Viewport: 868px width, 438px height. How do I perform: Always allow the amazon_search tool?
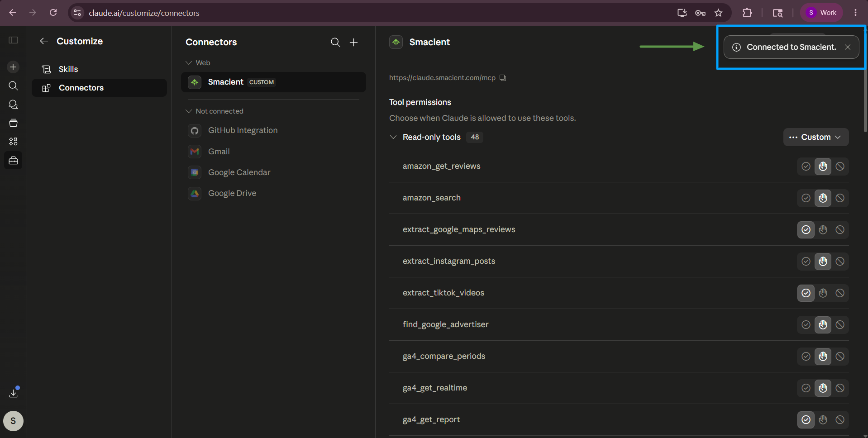806,198
